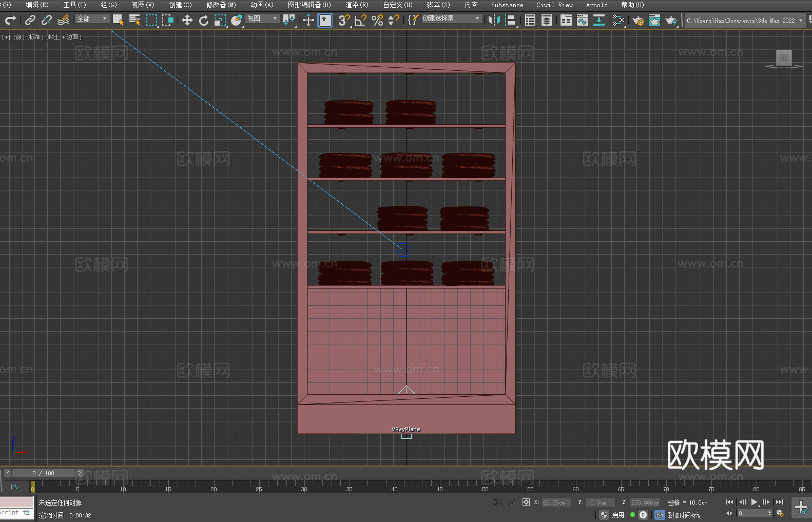Toggle Spinner Snap
812x522 pixels.
394,20
